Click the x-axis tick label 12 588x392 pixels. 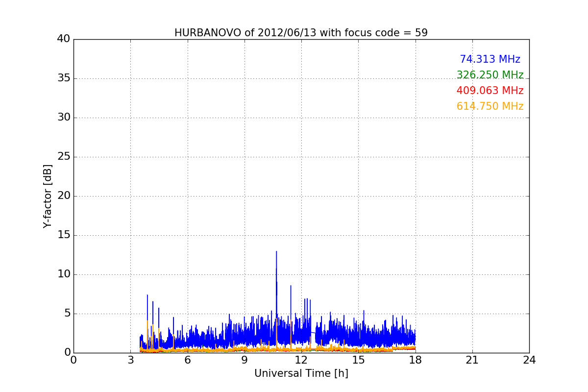pos(301,360)
